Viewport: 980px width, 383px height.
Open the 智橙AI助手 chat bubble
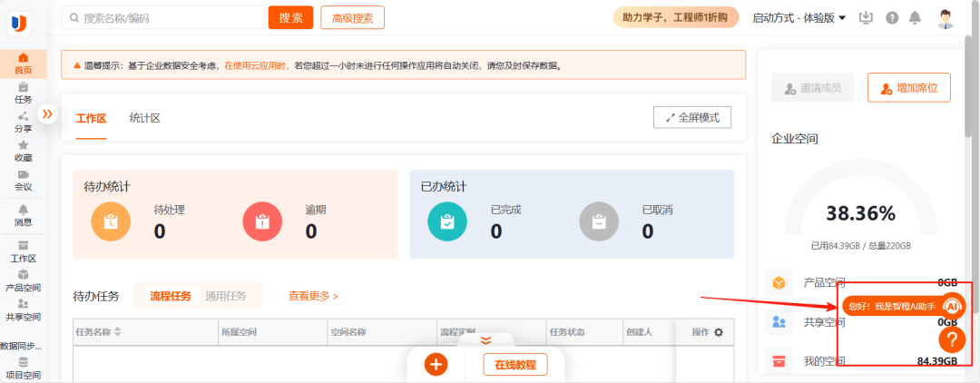pos(904,306)
